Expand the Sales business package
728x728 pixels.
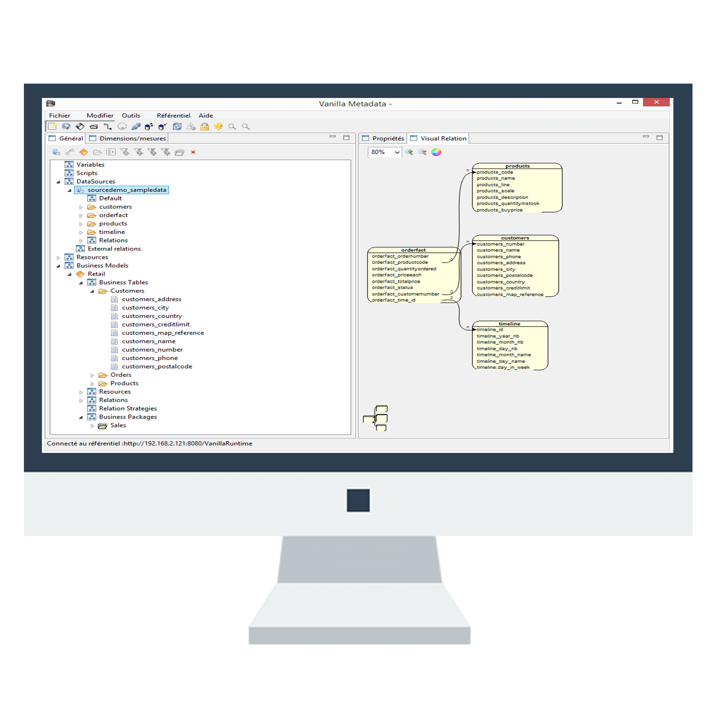(x=92, y=426)
